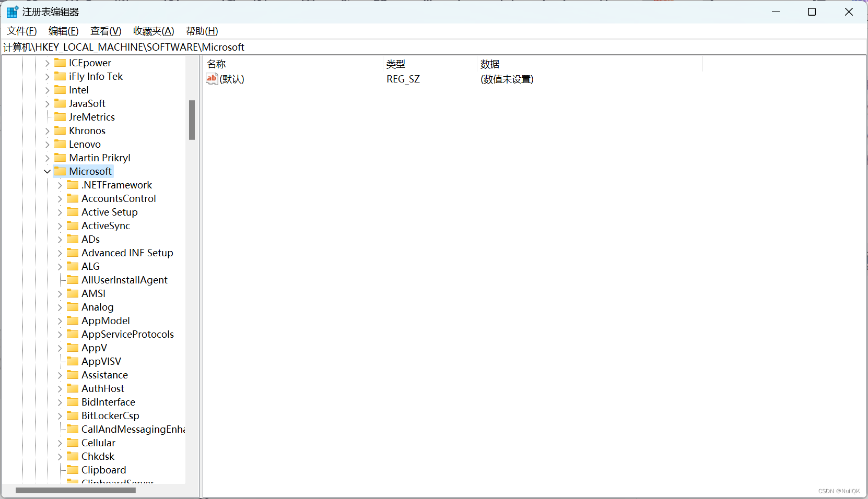Image resolution: width=868 pixels, height=499 pixels.
Task: Click the AllUserInstallAgent folder icon
Action: (73, 280)
